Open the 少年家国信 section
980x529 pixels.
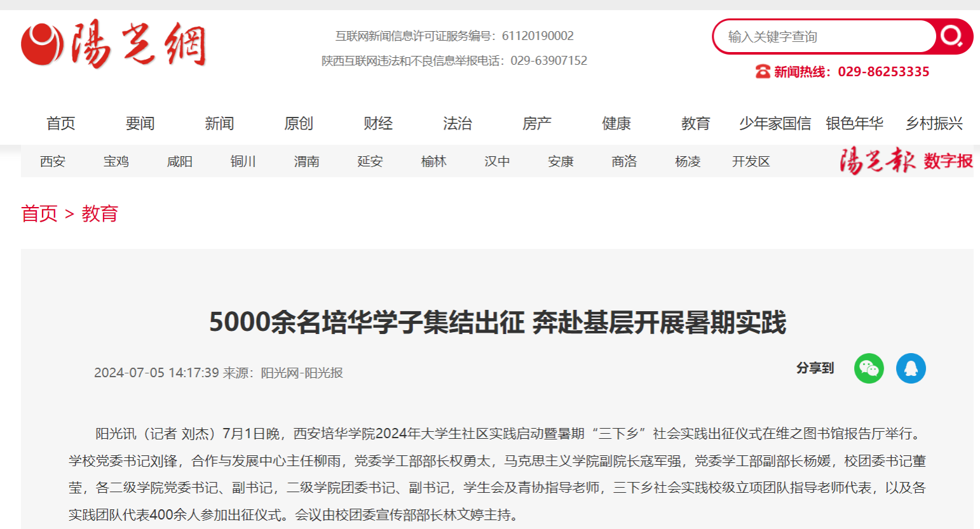click(775, 123)
